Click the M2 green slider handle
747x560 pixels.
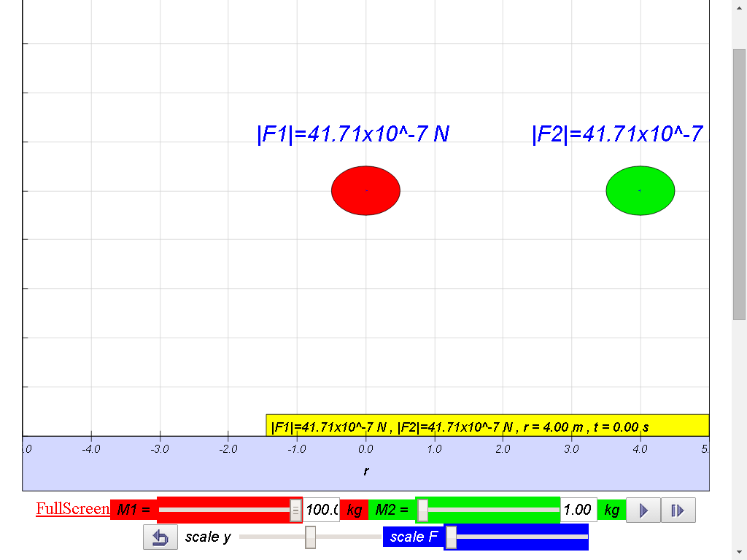[x=422, y=510]
